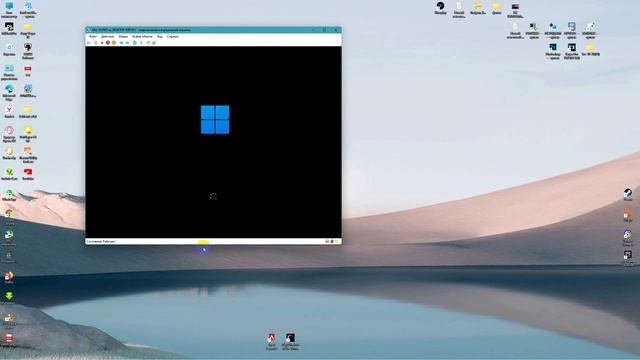Open the Медиа menu
Image resolution: width=640 pixels, height=360 pixels.
123,36
